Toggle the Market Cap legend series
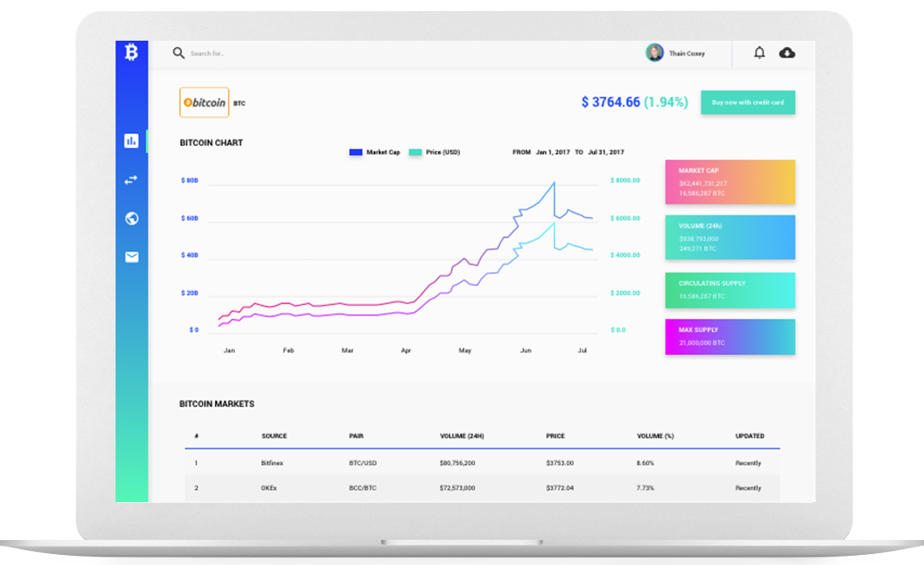Viewport: 924px width, 565px height. (374, 152)
